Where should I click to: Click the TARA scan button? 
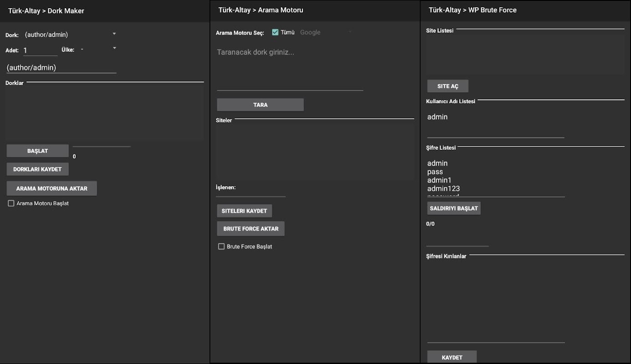point(260,105)
